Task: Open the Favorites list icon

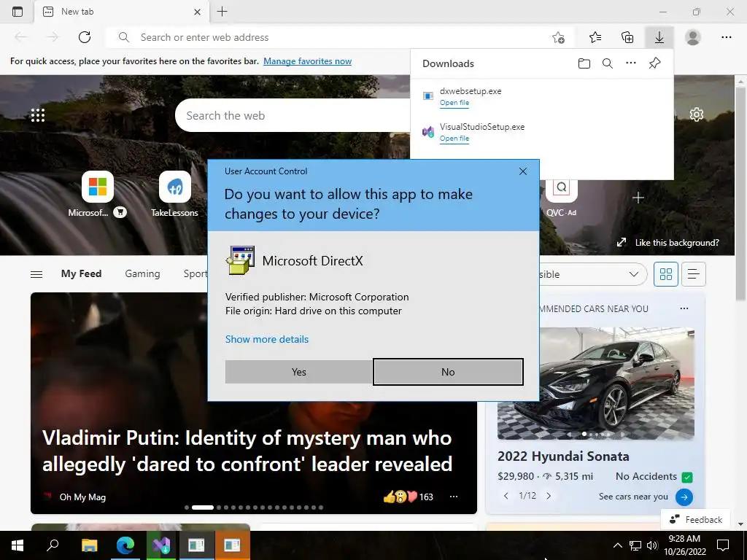Action: point(595,37)
